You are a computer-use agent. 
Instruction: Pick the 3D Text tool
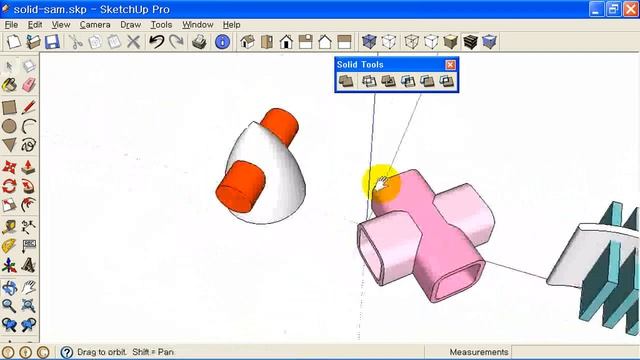click(x=29, y=265)
